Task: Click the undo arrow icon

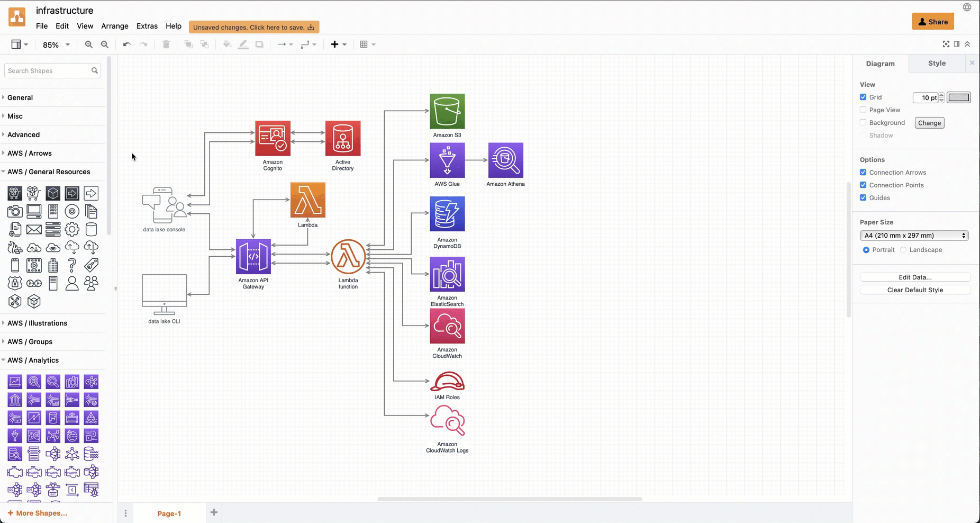Action: 127,44
